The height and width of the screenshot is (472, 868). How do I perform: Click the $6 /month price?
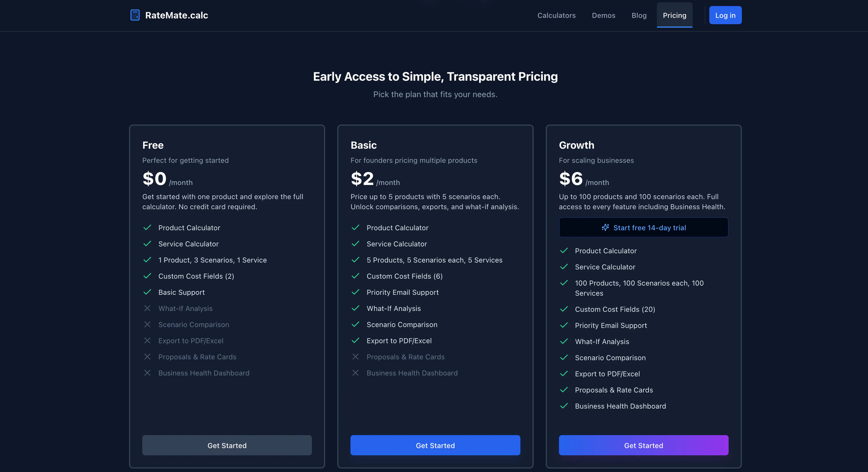coord(584,179)
